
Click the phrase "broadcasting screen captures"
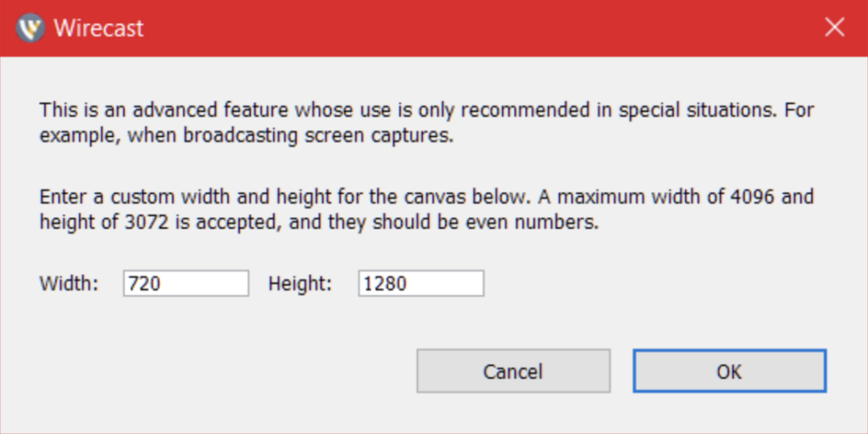coord(318,136)
